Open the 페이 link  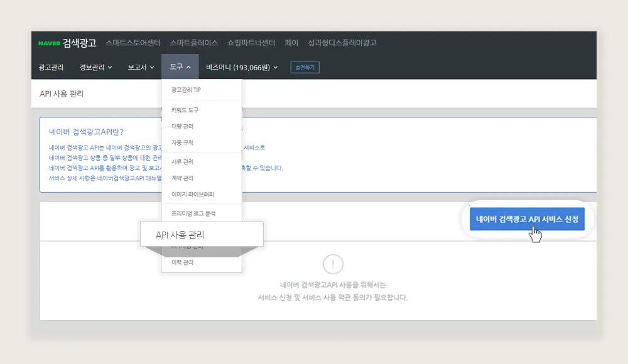coord(291,43)
